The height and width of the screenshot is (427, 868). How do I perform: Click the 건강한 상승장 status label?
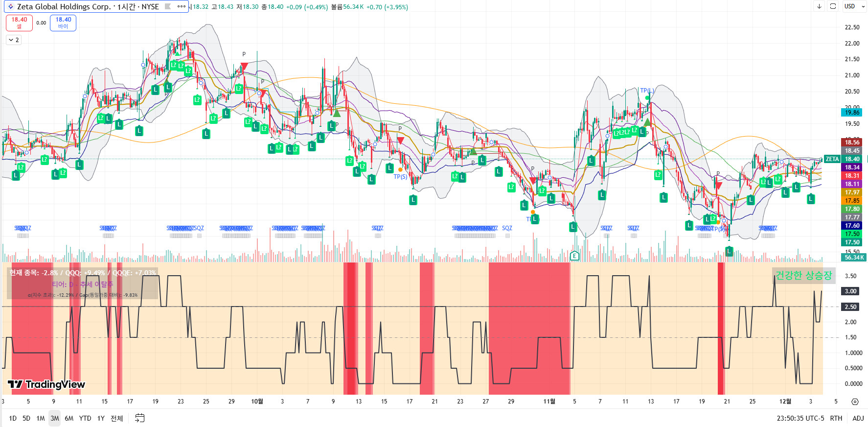(804, 276)
